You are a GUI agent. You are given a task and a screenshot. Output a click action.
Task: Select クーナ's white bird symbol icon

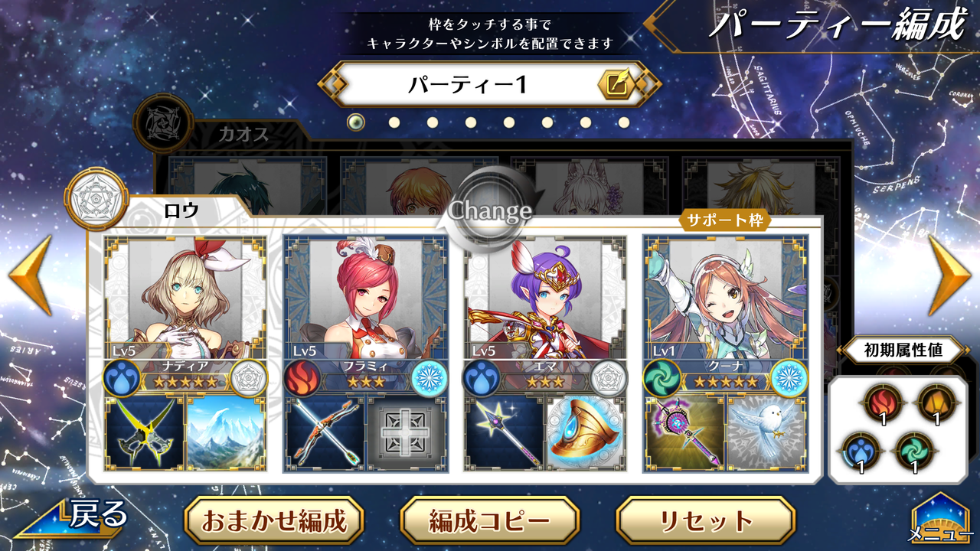tap(766, 432)
